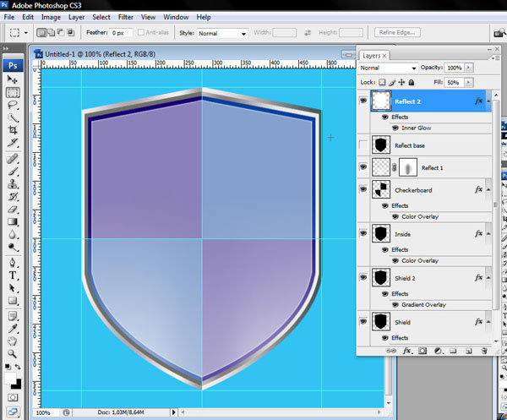507x420 pixels.
Task: Select the Reflect base layer
Action: coord(430,145)
